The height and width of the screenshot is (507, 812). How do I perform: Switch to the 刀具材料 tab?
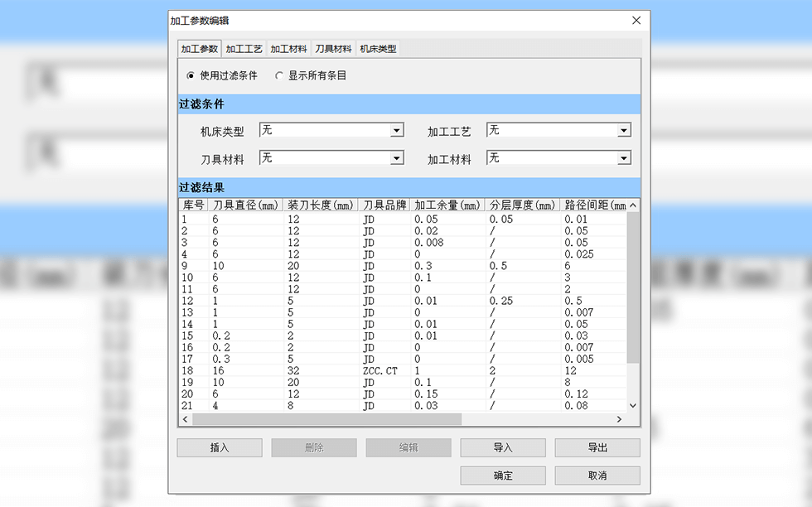coord(333,49)
